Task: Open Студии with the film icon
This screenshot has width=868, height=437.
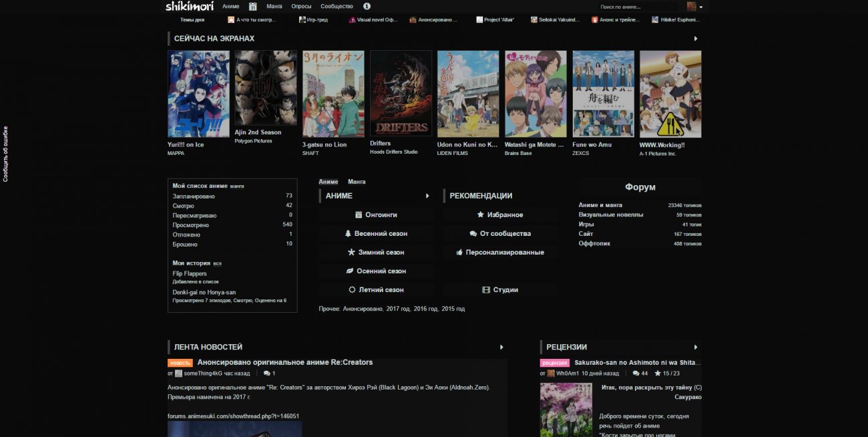Action: pos(500,290)
